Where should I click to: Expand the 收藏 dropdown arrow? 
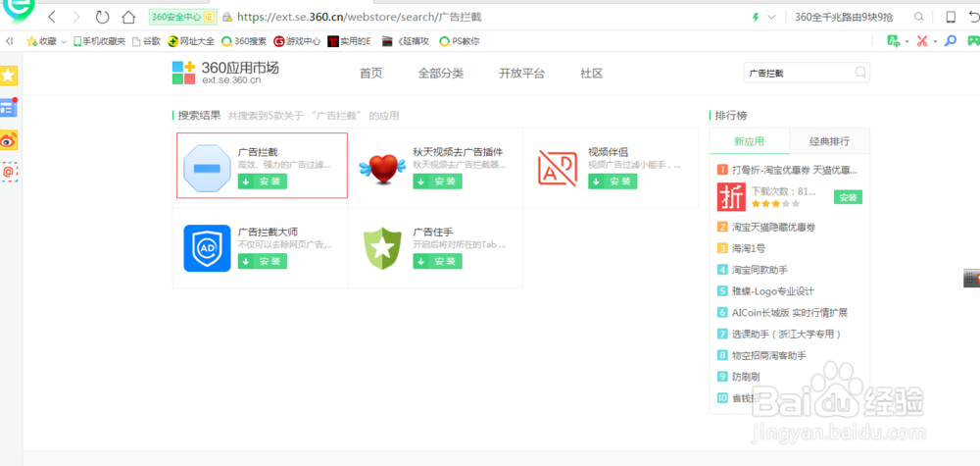(63, 42)
